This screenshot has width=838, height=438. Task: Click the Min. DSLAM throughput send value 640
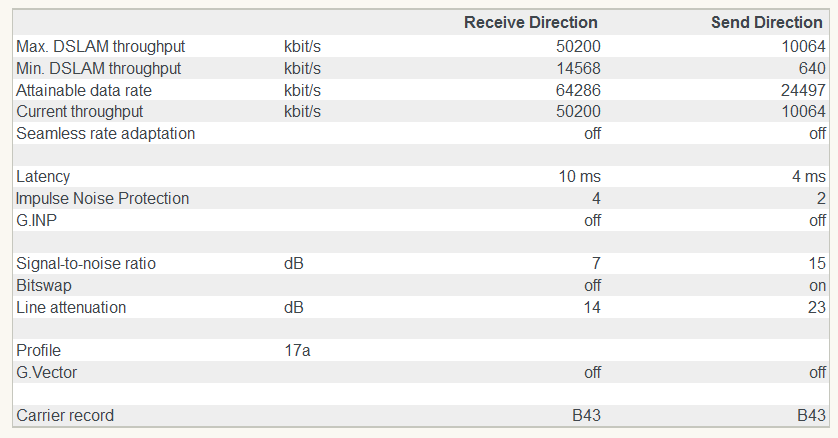tap(813, 68)
